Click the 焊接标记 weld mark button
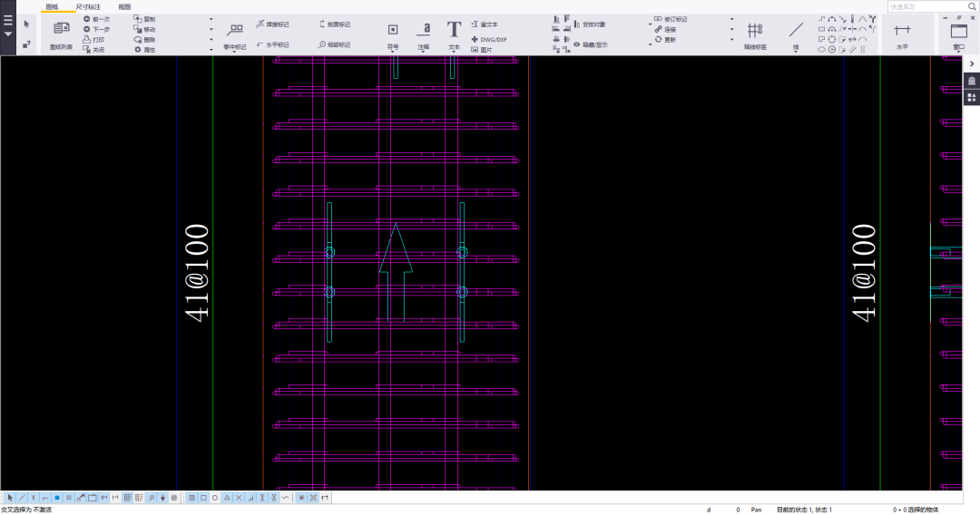 (273, 24)
